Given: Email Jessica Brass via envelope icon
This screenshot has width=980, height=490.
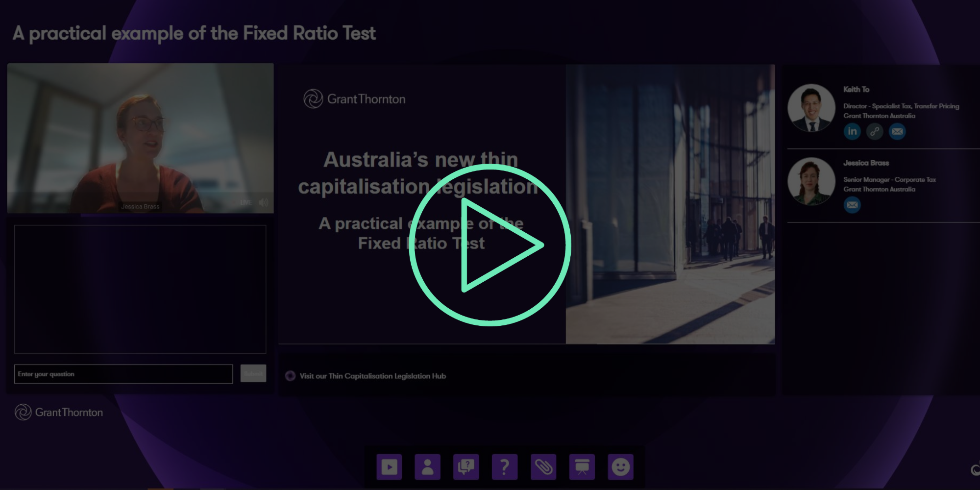Looking at the screenshot, I should (x=852, y=205).
